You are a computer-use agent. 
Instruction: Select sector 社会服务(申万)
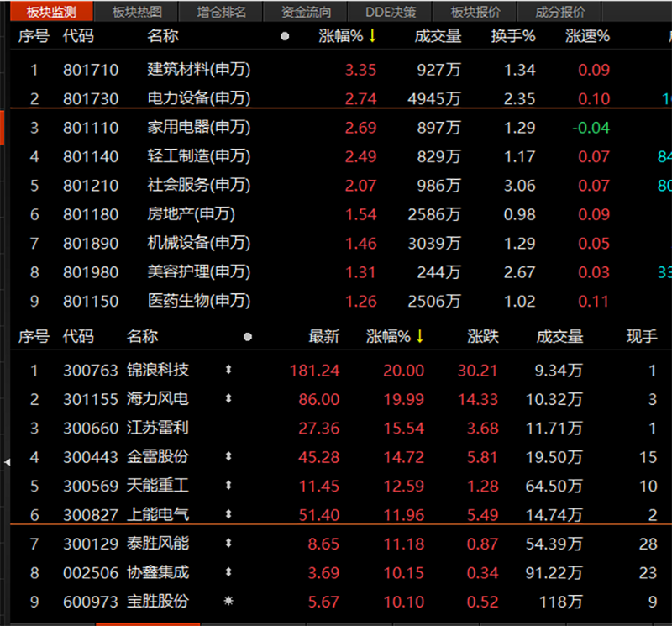199,185
